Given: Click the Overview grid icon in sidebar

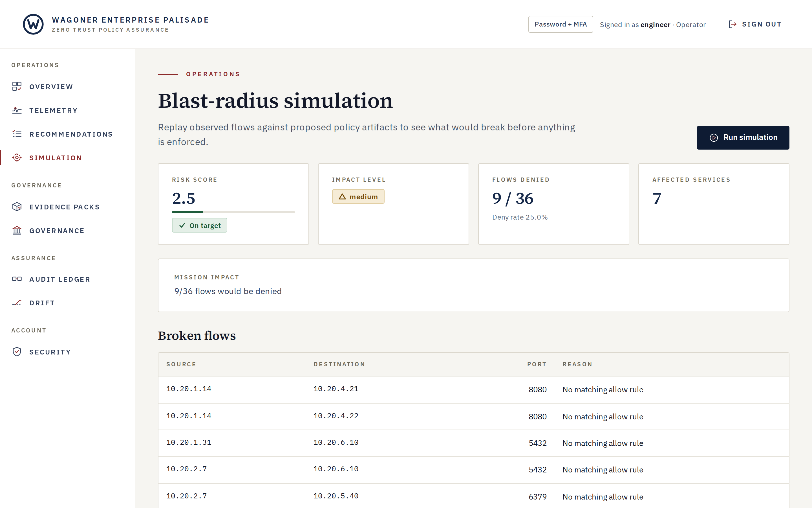Looking at the screenshot, I should 17,87.
